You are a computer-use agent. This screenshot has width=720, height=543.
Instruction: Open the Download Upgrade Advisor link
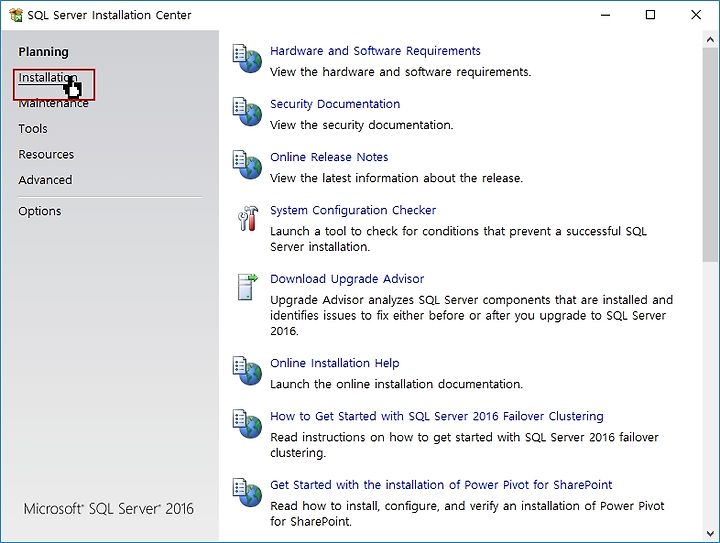347,279
